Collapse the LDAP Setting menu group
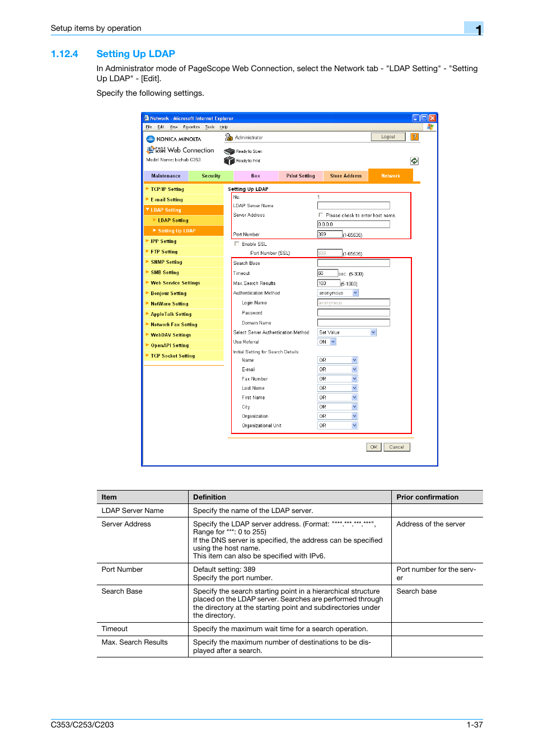 pyautogui.click(x=184, y=210)
